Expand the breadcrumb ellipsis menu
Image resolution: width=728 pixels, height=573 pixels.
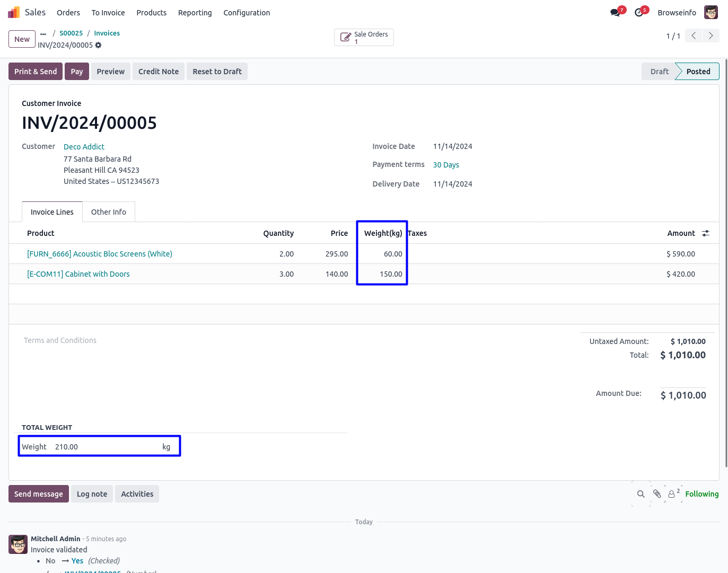point(43,33)
